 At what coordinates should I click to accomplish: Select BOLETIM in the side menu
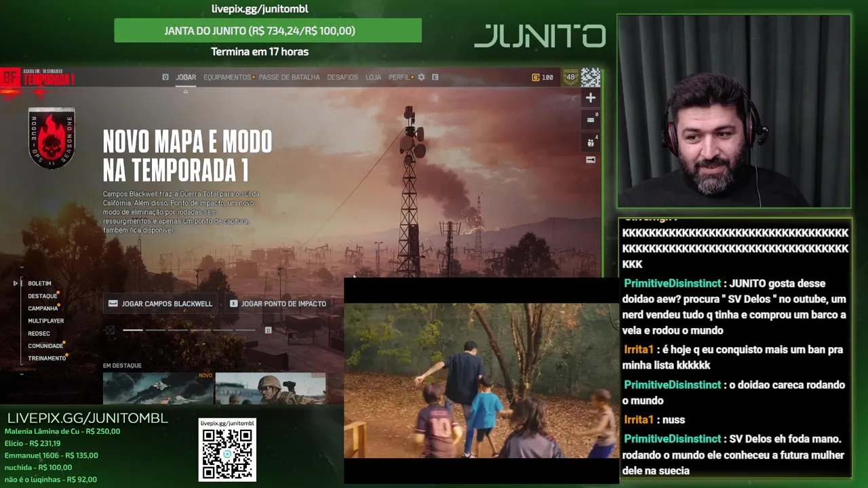[x=39, y=283]
